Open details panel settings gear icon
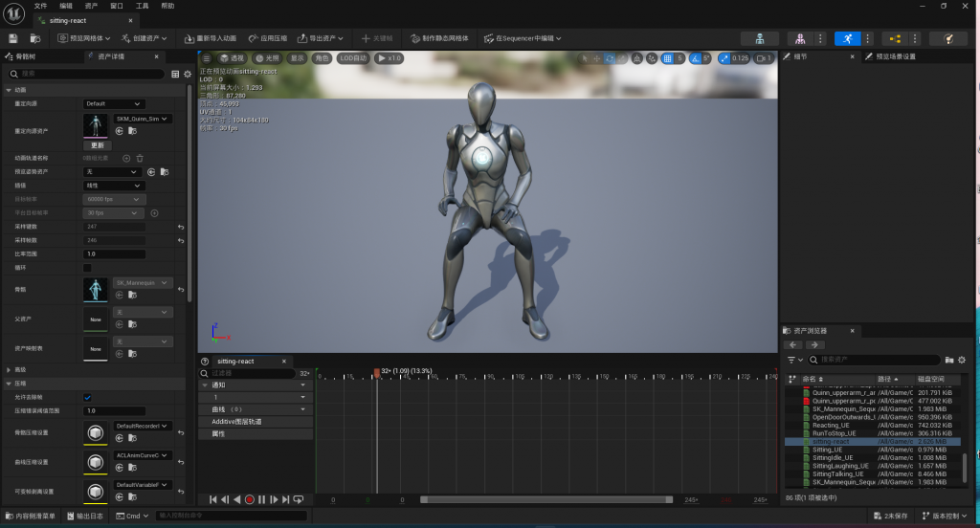The image size is (980, 528). point(188,74)
